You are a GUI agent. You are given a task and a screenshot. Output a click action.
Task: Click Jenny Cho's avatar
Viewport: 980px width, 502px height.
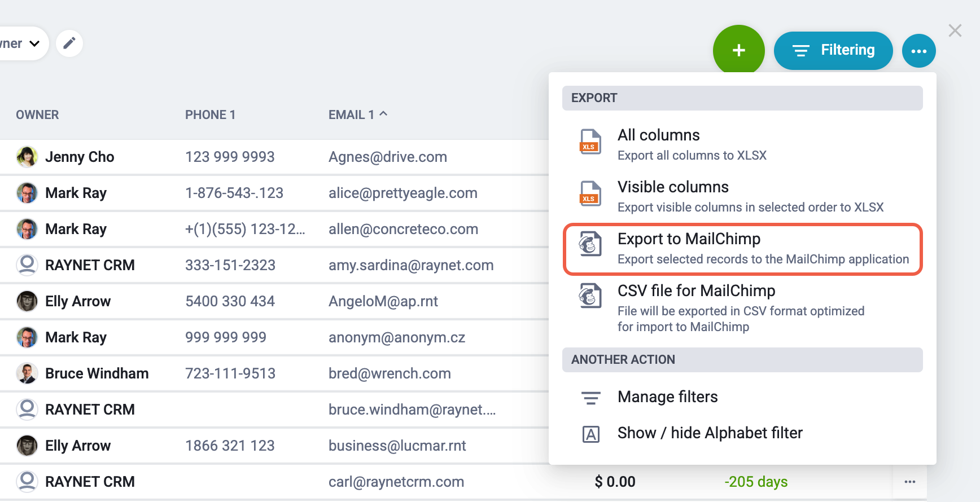click(x=27, y=157)
